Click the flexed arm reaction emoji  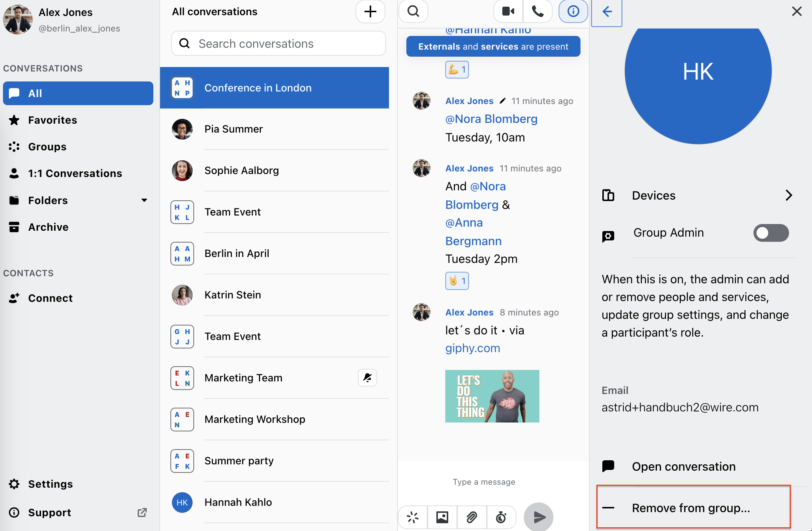pos(457,70)
